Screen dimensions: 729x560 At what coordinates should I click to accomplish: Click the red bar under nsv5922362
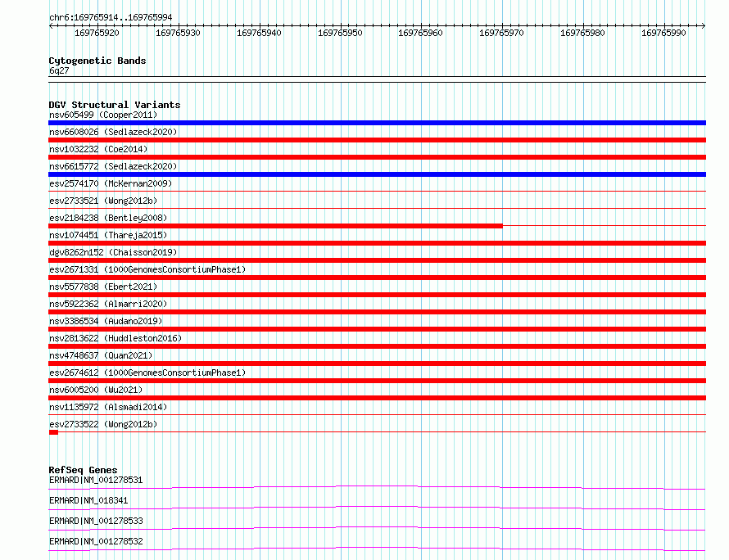tap(377, 312)
